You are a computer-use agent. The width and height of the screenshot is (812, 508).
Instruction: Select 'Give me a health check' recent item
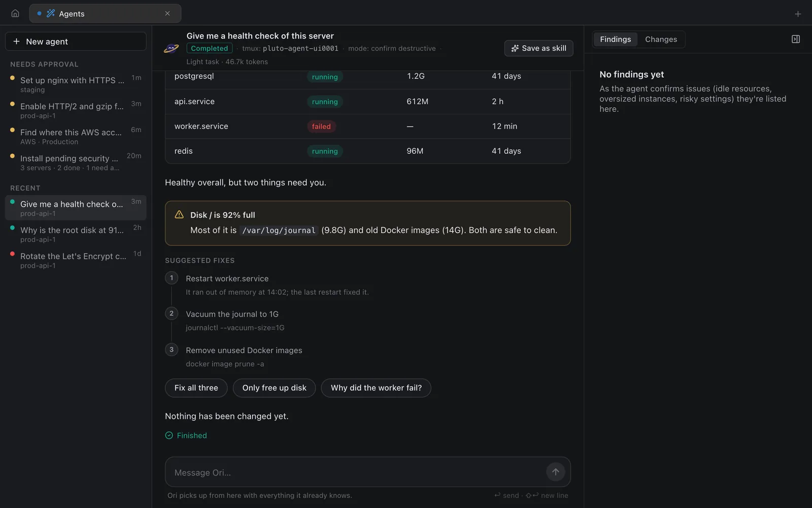76,208
